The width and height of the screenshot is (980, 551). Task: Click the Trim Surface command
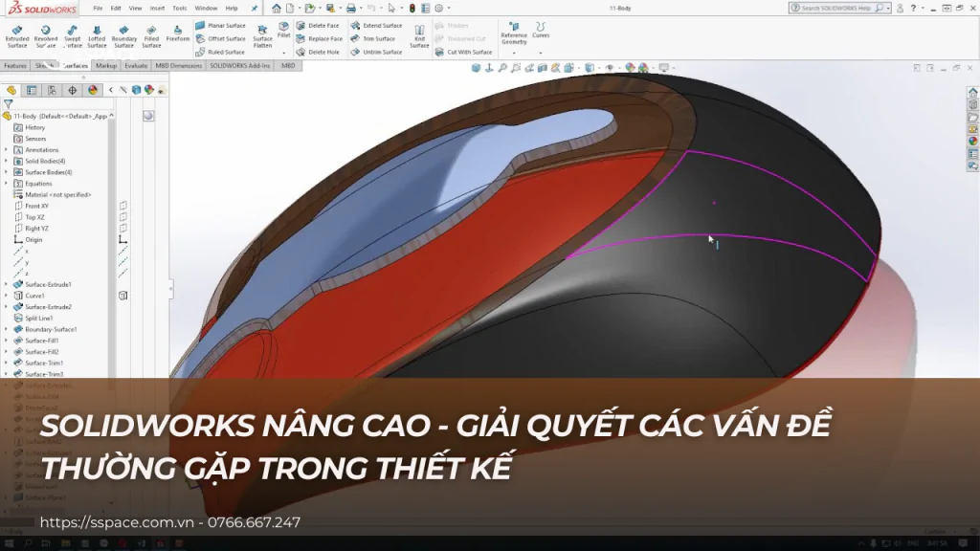point(373,38)
